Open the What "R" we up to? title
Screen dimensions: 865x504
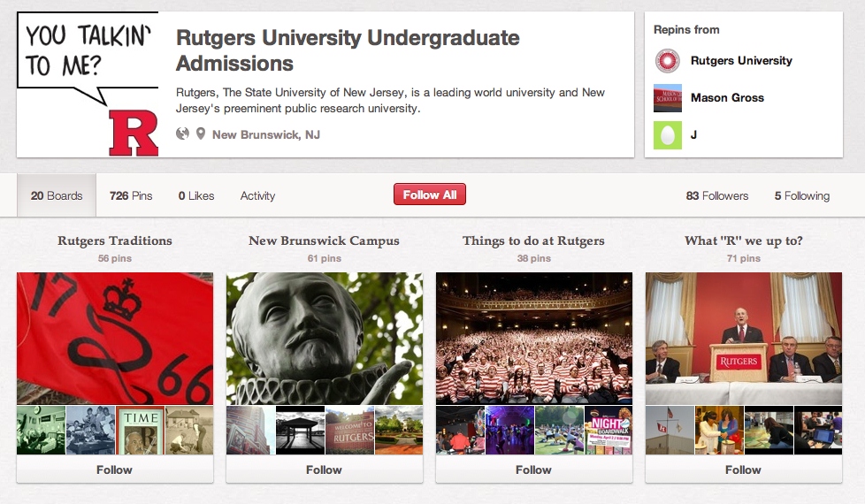tap(744, 241)
